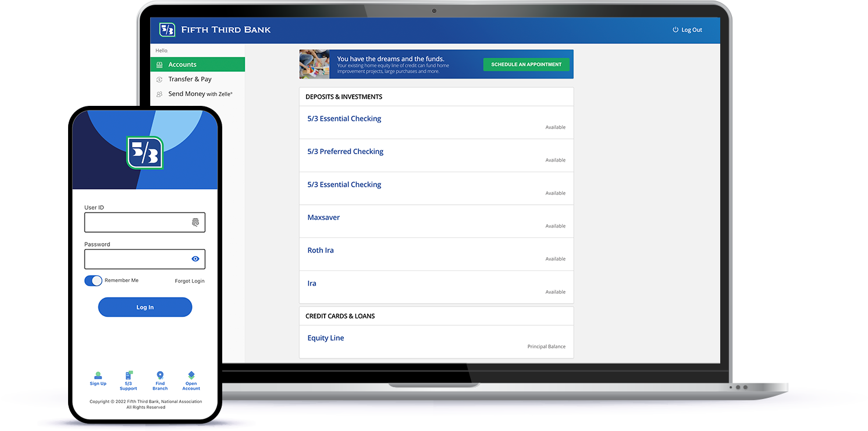
Task: Open the Forgot Login link
Action: 190,280
